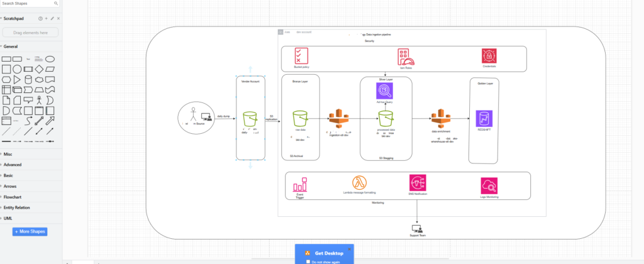Dismiss the Get Desktop popup
The height and width of the screenshot is (264, 644).
coord(350,249)
